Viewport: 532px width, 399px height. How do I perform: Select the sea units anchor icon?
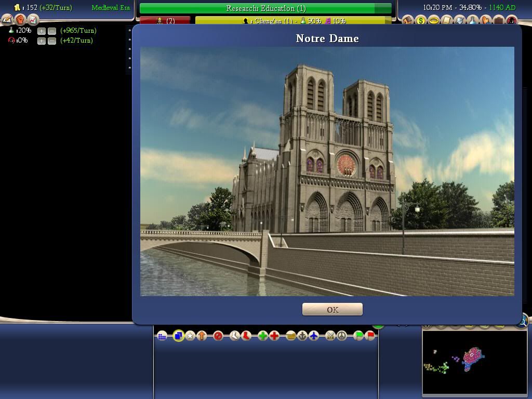302,336
